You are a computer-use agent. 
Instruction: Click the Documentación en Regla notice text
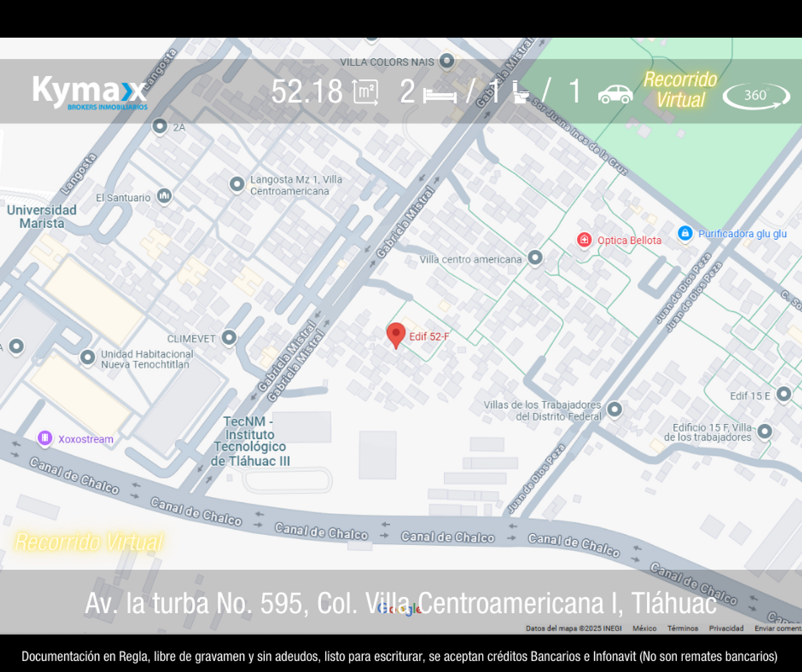coord(400,656)
